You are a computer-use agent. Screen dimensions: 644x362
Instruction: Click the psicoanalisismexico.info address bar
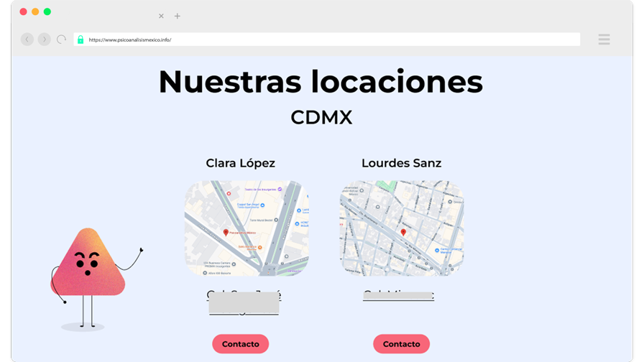coord(327,40)
